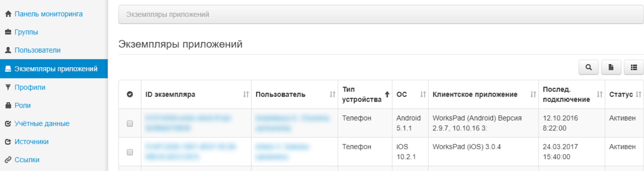This screenshot has width=644, height=171.
Task: Tick the checkbox for the iOS row
Action: click(x=130, y=152)
